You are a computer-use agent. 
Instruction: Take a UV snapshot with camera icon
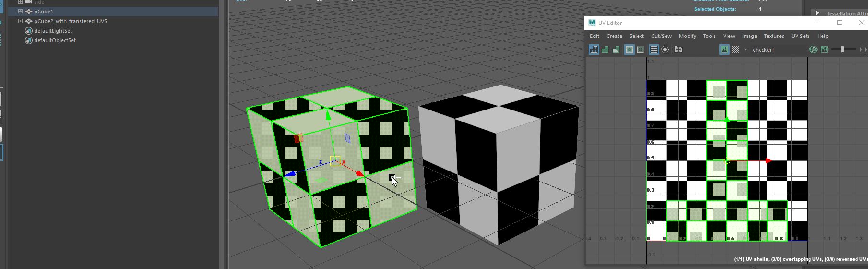678,49
